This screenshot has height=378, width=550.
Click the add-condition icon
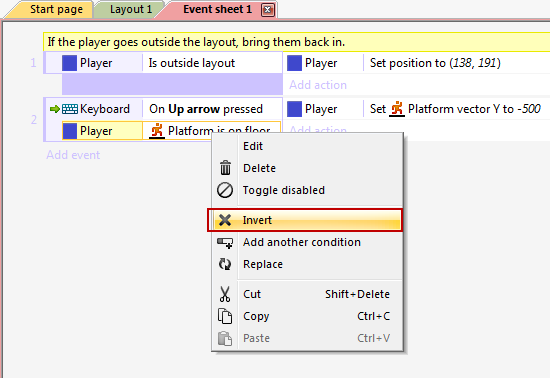tap(224, 243)
